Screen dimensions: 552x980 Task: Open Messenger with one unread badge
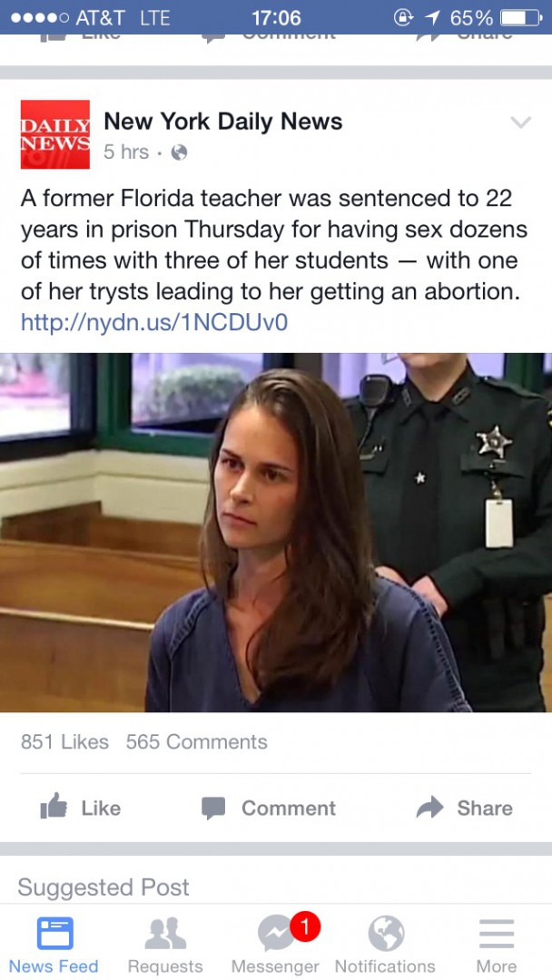tap(276, 945)
